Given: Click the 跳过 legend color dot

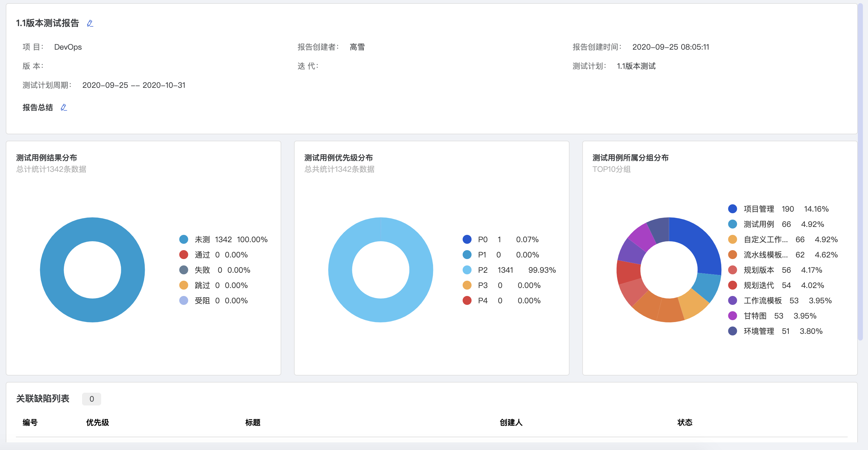Looking at the screenshot, I should click(x=184, y=285).
